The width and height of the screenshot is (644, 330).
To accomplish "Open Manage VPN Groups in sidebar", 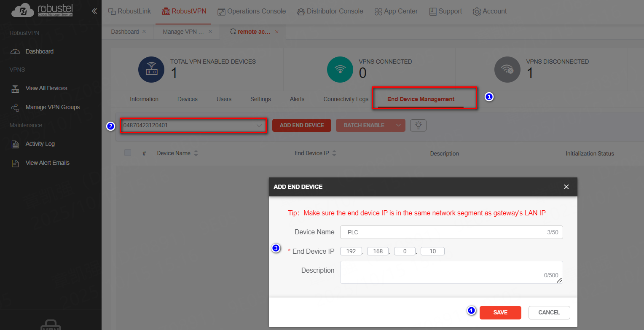I will click(52, 107).
